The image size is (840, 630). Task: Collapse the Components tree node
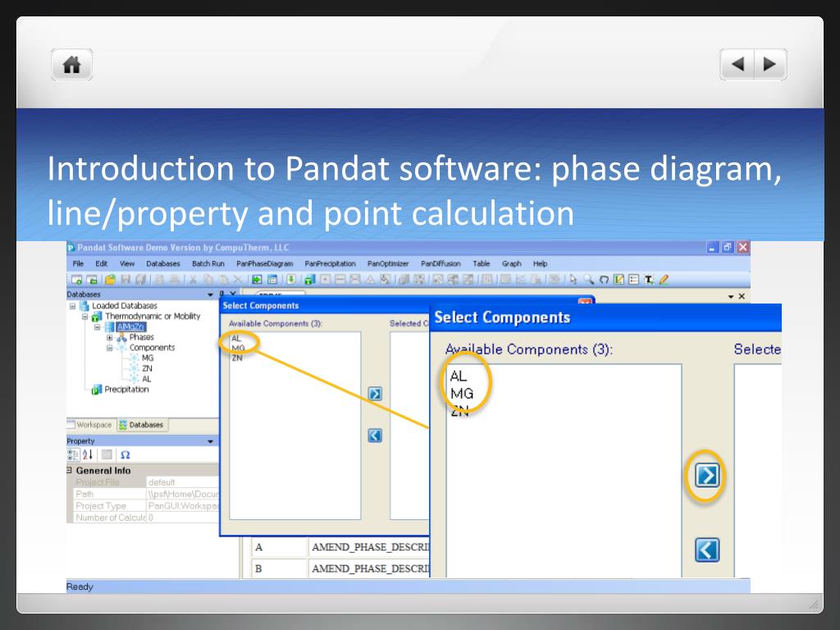tap(109, 348)
